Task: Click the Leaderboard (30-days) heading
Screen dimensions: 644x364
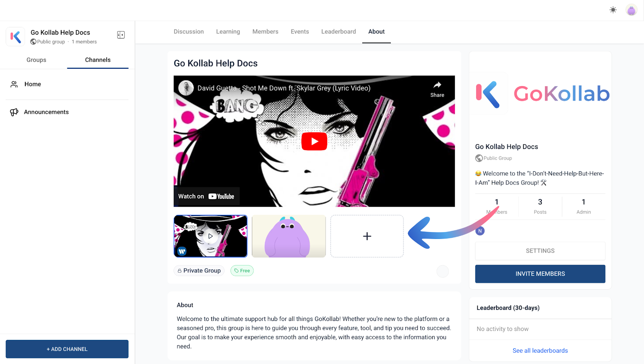Action: click(x=508, y=308)
